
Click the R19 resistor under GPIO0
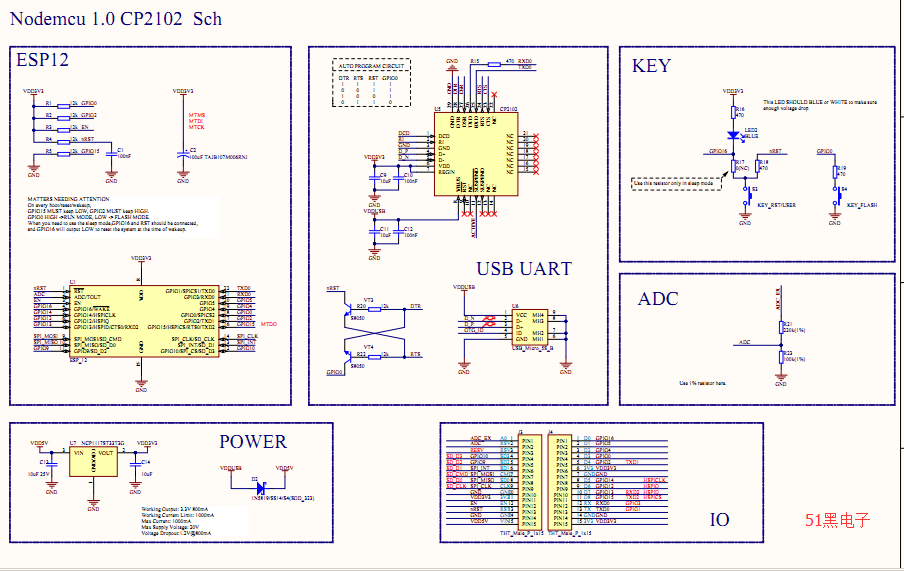[835, 172]
